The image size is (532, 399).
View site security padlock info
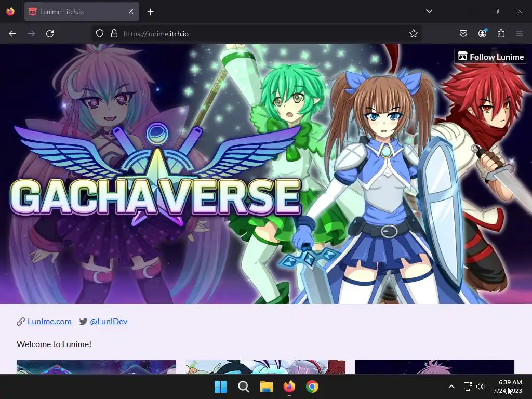click(x=114, y=34)
